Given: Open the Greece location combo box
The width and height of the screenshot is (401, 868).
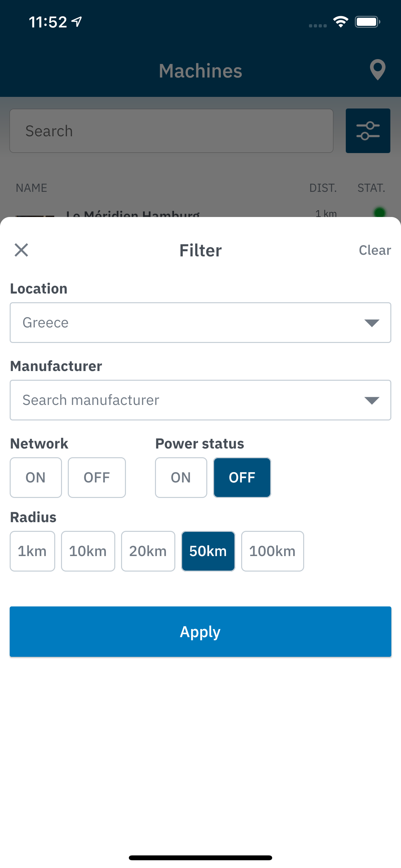Looking at the screenshot, I should coord(200,323).
